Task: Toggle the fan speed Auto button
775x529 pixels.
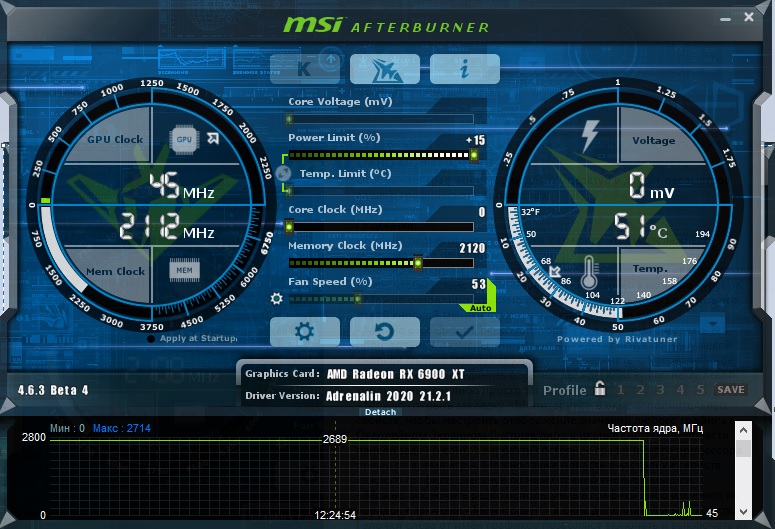Action: coord(480,308)
